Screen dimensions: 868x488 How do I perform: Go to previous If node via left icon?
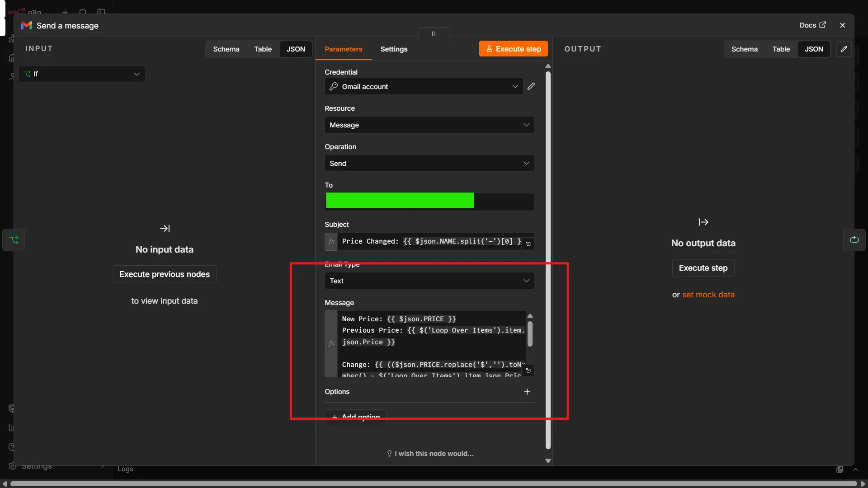click(14, 240)
